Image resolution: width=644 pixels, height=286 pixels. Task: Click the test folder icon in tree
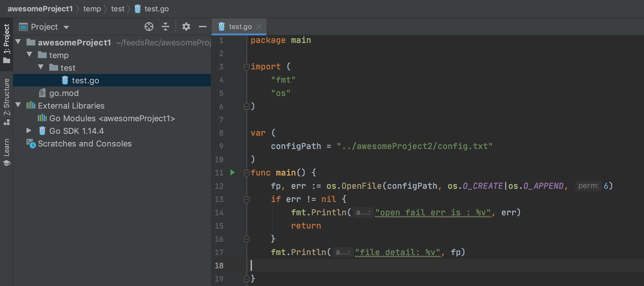click(x=54, y=68)
